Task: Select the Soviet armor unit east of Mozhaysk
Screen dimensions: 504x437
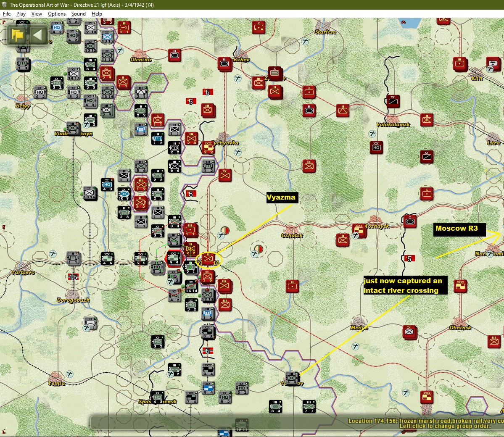Action: (410, 221)
